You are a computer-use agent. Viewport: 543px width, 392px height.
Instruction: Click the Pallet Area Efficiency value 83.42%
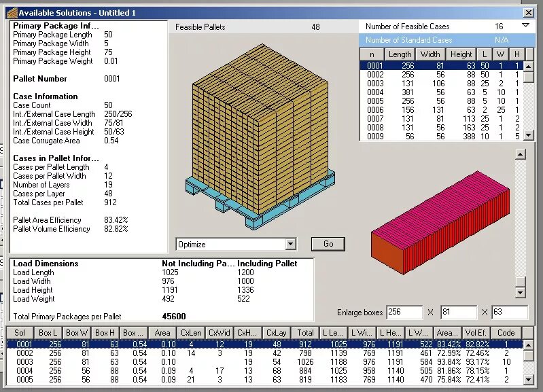click(x=116, y=220)
